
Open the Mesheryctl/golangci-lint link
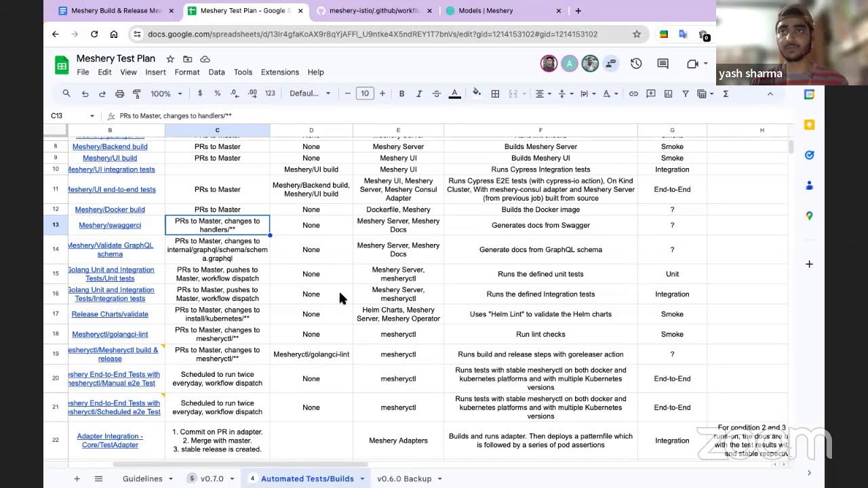pos(110,334)
